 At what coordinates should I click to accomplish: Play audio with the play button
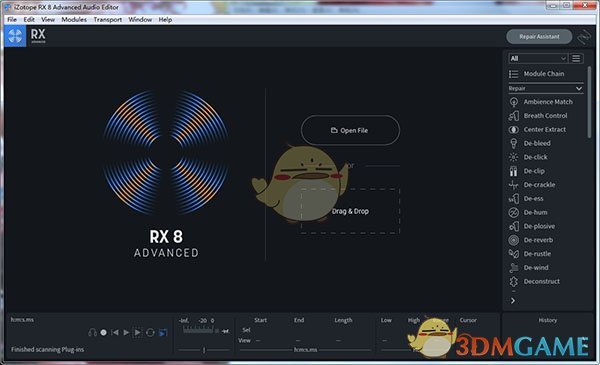(126, 332)
